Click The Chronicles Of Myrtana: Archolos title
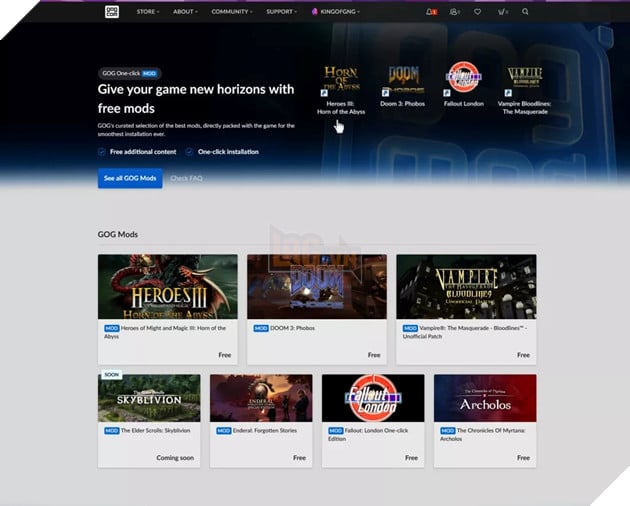 [483, 434]
